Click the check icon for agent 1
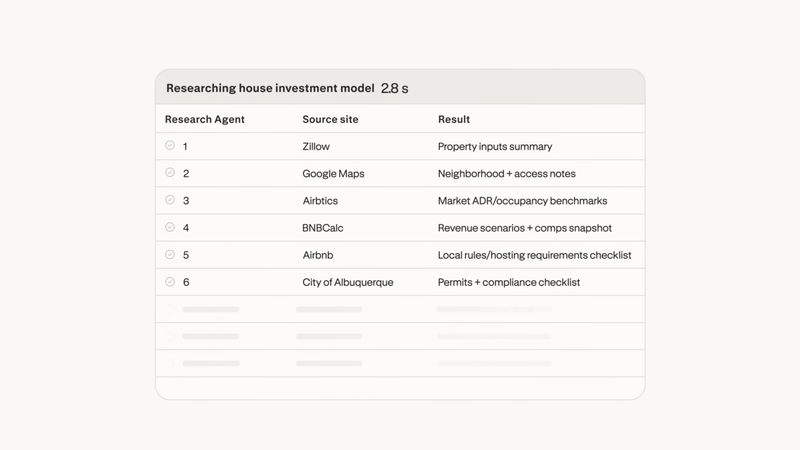 coord(170,146)
